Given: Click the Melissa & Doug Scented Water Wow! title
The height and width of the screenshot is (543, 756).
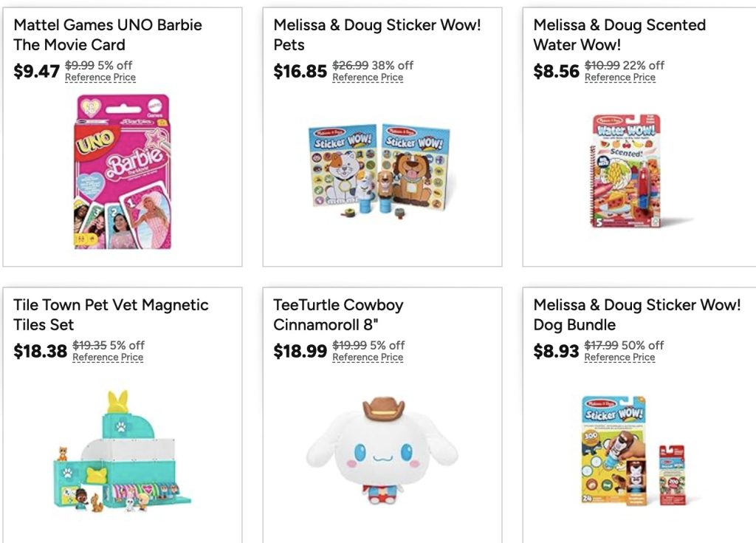Looking at the screenshot, I should 619,35.
